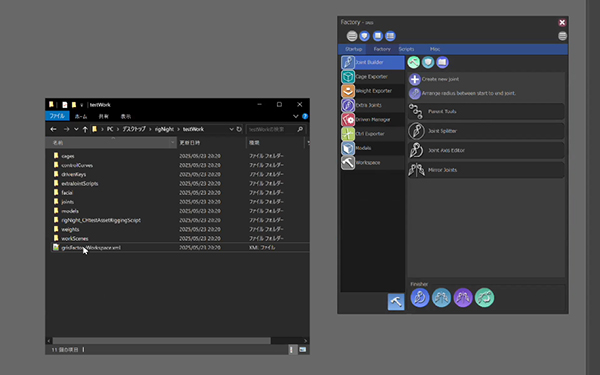The width and height of the screenshot is (600, 375).
Task: Open the 共有 ribbon tab in Explorer
Action: click(104, 116)
